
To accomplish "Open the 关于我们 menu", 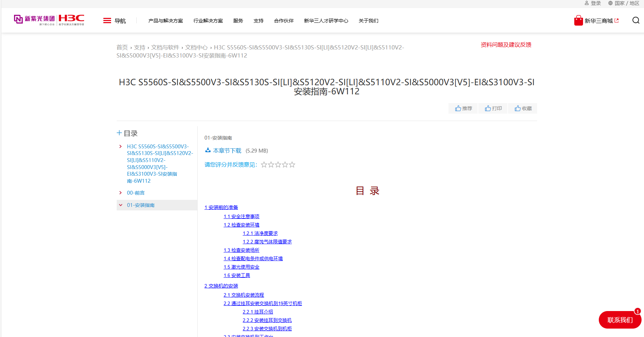I will point(369,21).
